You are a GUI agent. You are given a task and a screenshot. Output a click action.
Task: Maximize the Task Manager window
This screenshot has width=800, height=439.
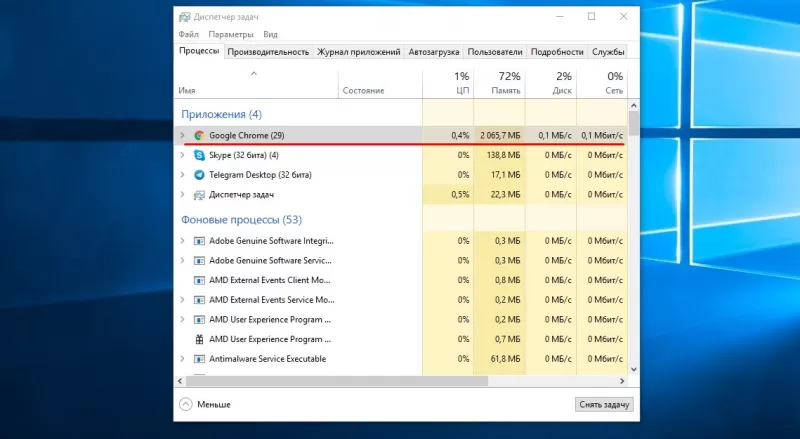pyautogui.click(x=591, y=16)
